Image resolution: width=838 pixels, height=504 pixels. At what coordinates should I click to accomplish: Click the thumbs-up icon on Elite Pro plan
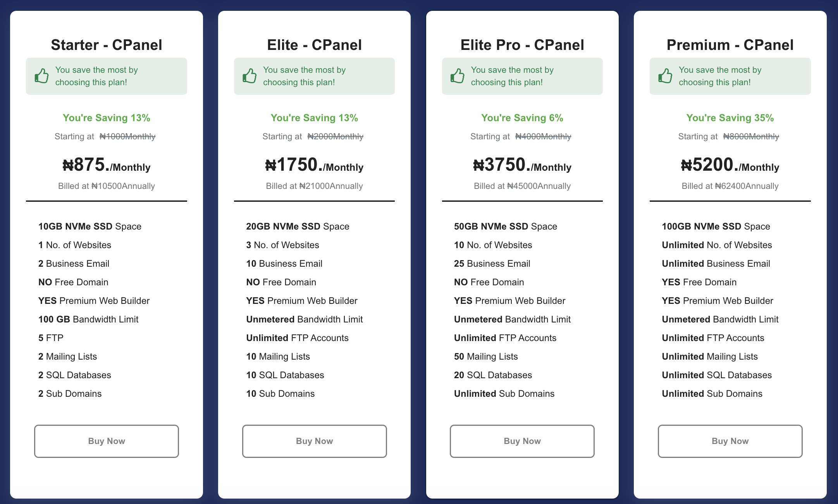click(x=458, y=75)
